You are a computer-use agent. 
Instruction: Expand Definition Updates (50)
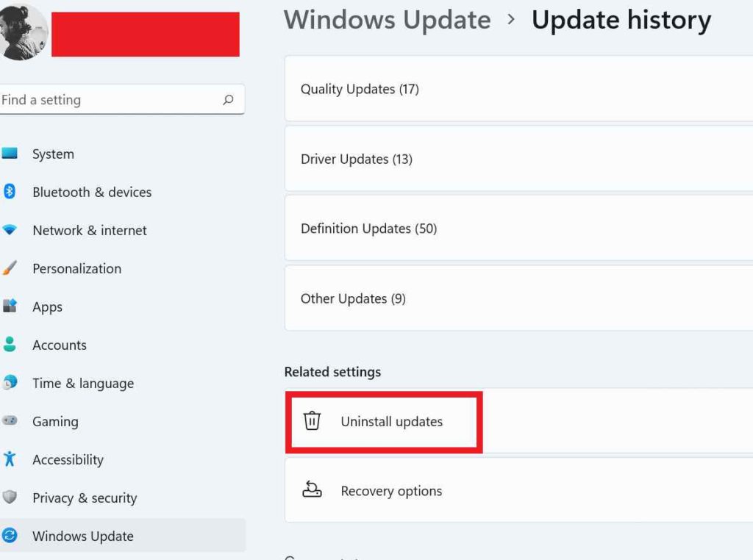[518, 229]
